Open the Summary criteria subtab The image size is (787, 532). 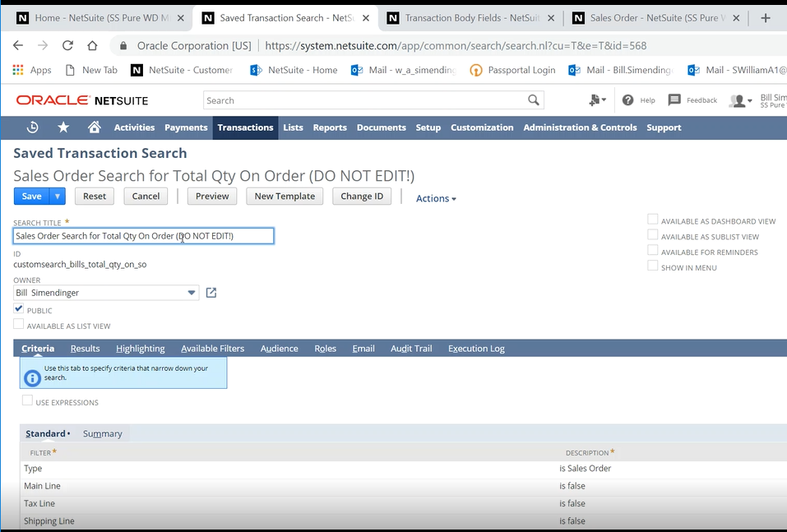point(102,434)
